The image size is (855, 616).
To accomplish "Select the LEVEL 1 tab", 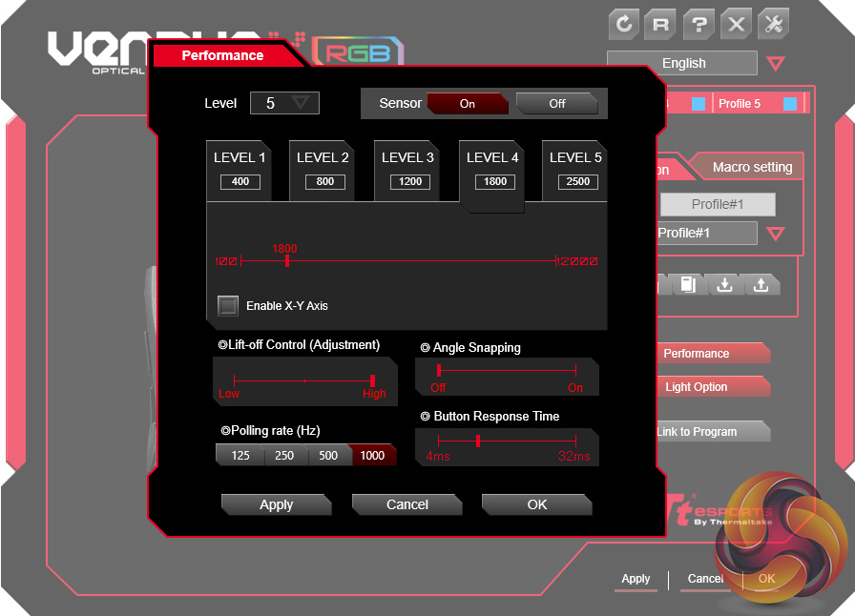I will point(240,172).
